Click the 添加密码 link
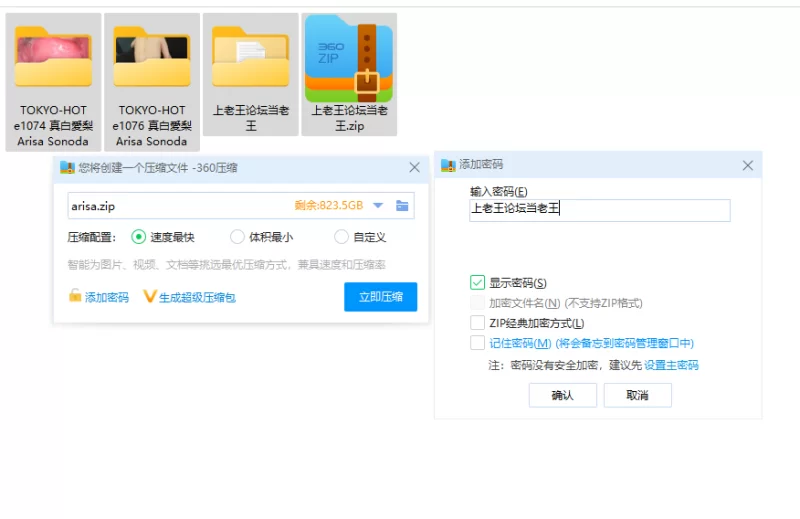 pyautogui.click(x=107, y=297)
